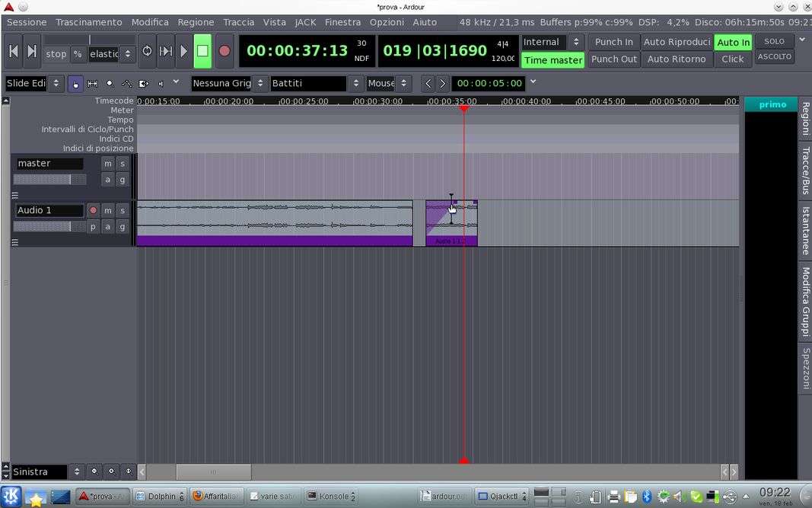Select the Range tool
Viewport: 812px width, 508px height.
[x=93, y=83]
